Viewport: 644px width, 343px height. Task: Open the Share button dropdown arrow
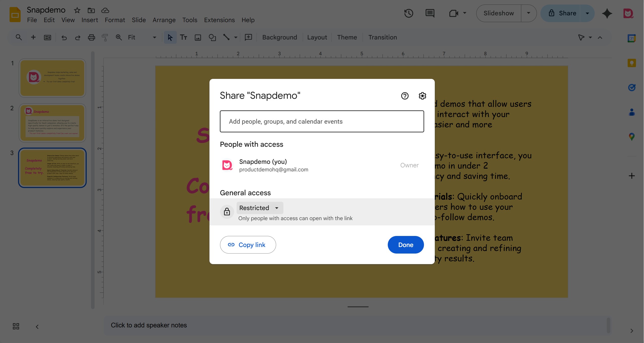(x=587, y=13)
